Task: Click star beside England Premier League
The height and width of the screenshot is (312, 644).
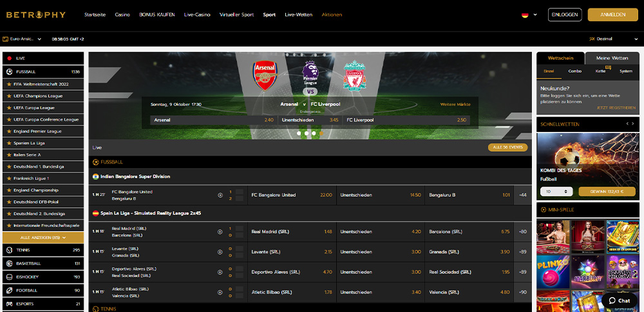Action: click(x=9, y=131)
